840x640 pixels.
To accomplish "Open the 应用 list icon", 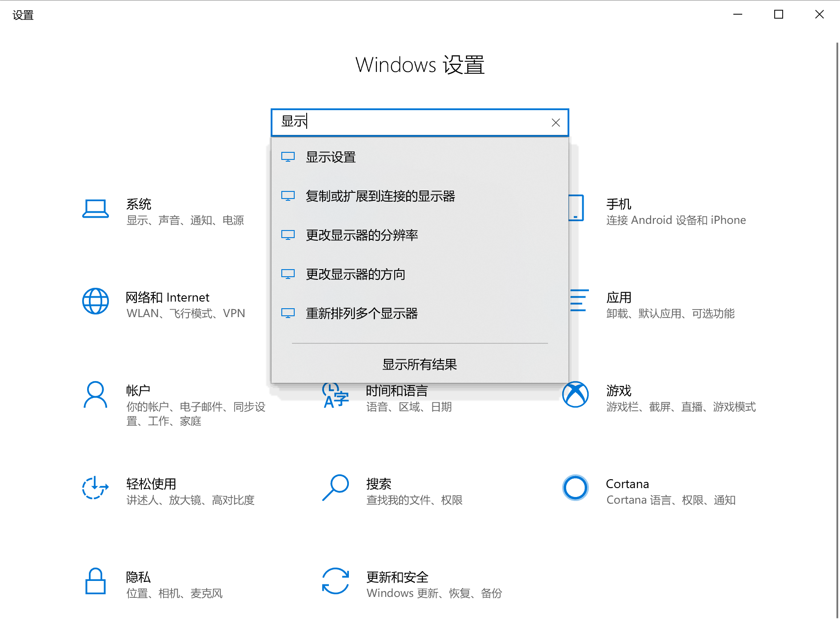I will [x=579, y=300].
